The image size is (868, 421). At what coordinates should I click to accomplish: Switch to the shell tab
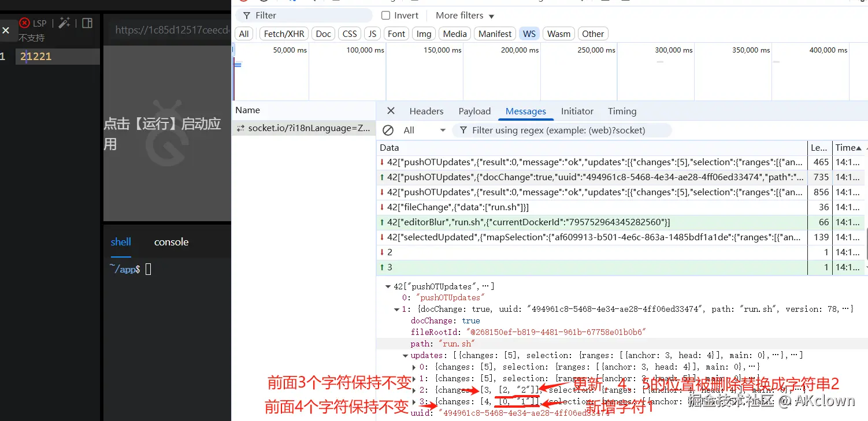pyautogui.click(x=121, y=242)
